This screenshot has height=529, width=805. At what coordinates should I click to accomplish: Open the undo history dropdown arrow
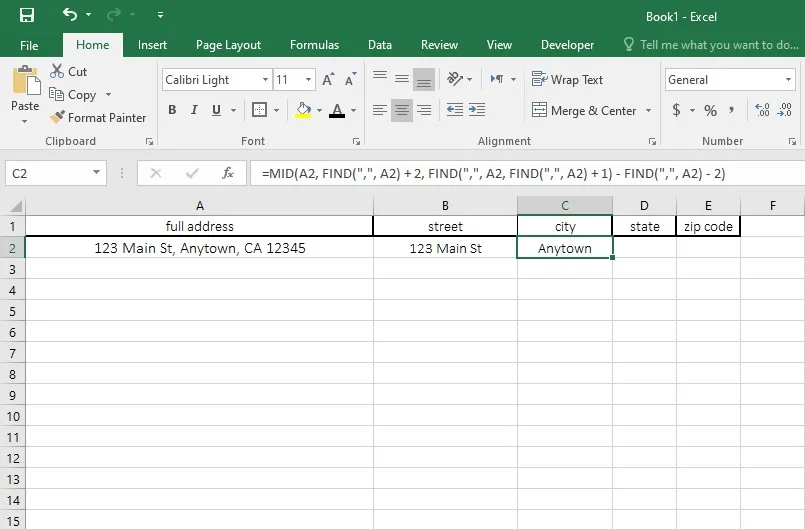[88, 15]
